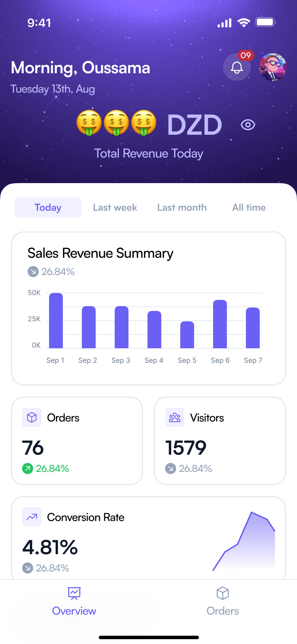Click the Conversion Rate trend icon
The width and height of the screenshot is (297, 644).
point(32,517)
